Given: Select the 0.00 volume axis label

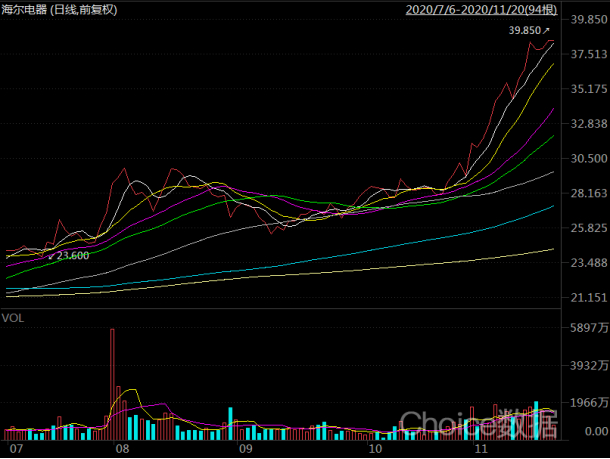Looking at the screenshot, I should pyautogui.click(x=596, y=431).
